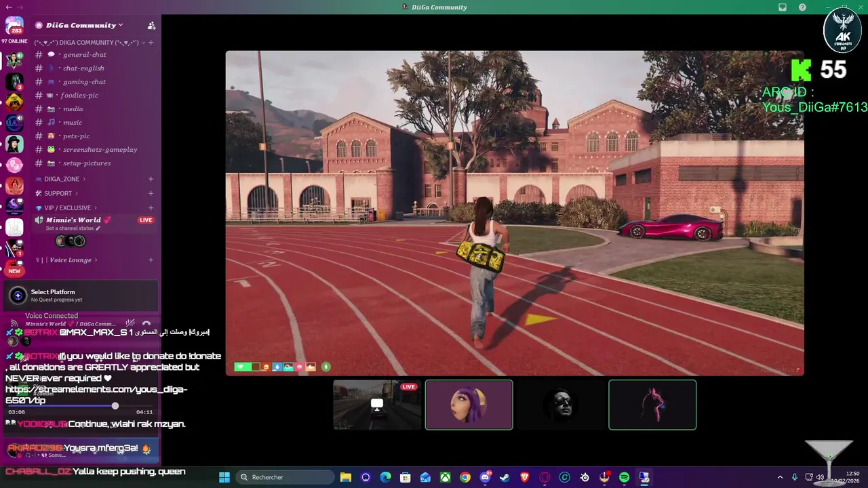Add channel to Voice Lounge category

click(151, 260)
